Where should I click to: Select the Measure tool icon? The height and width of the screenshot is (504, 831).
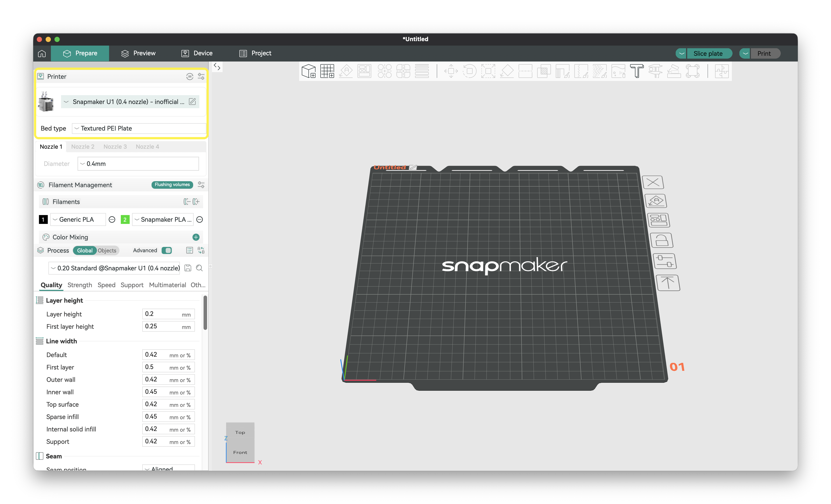click(655, 71)
